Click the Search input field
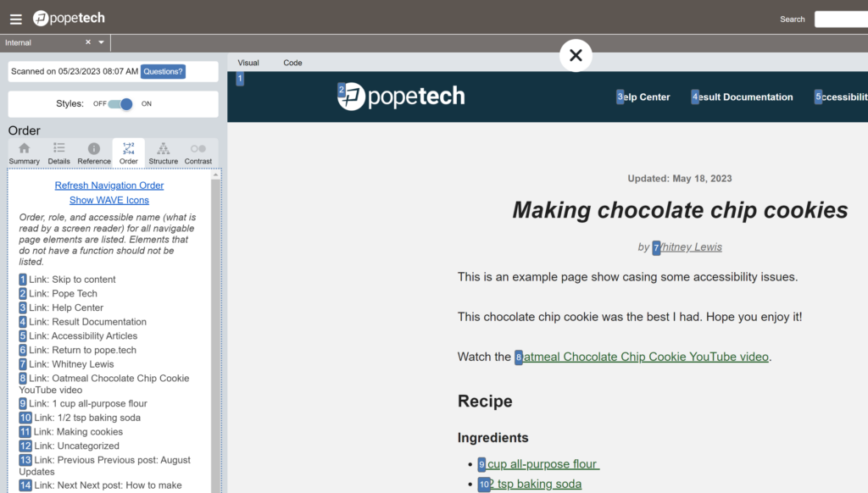 [841, 19]
